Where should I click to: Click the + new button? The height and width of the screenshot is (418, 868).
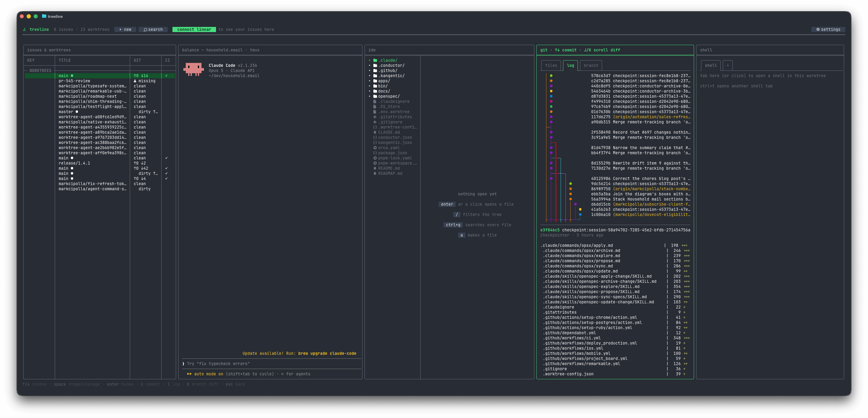125,30
